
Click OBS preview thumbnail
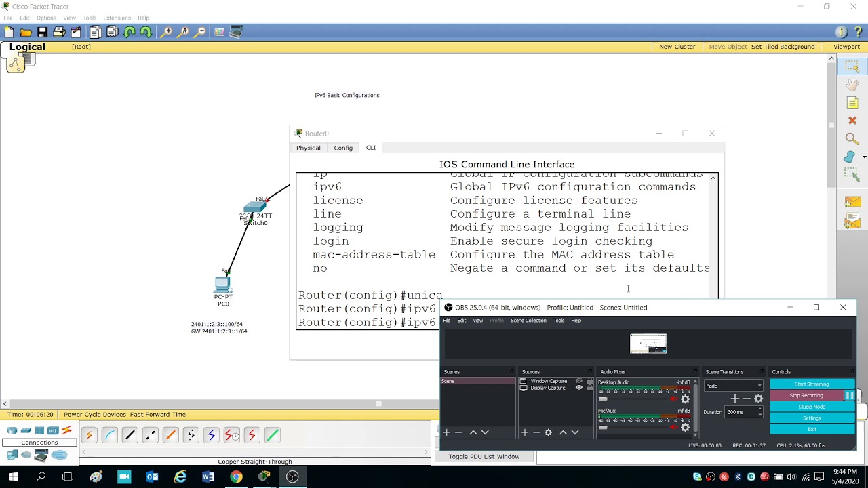pos(648,344)
